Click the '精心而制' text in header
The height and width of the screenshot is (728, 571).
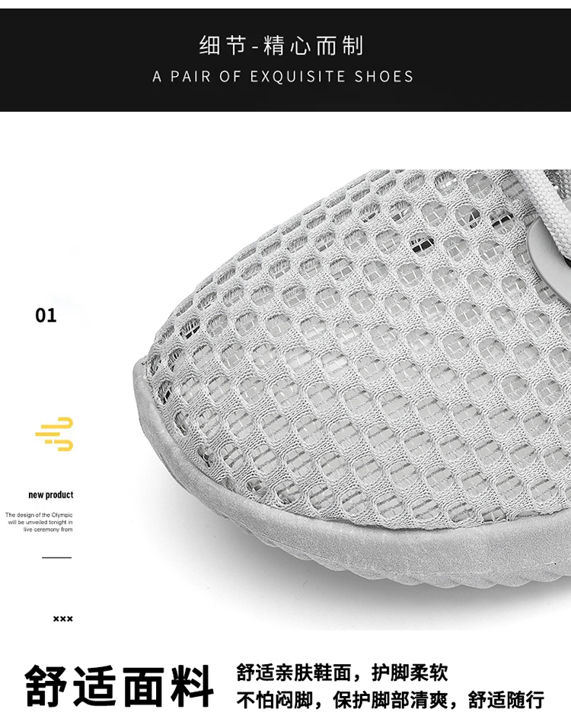[314, 46]
